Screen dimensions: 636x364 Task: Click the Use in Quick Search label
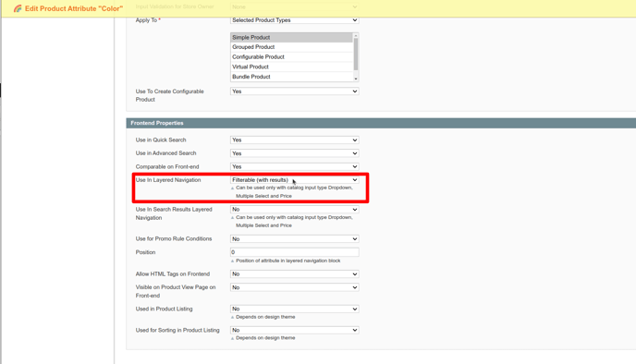click(161, 140)
